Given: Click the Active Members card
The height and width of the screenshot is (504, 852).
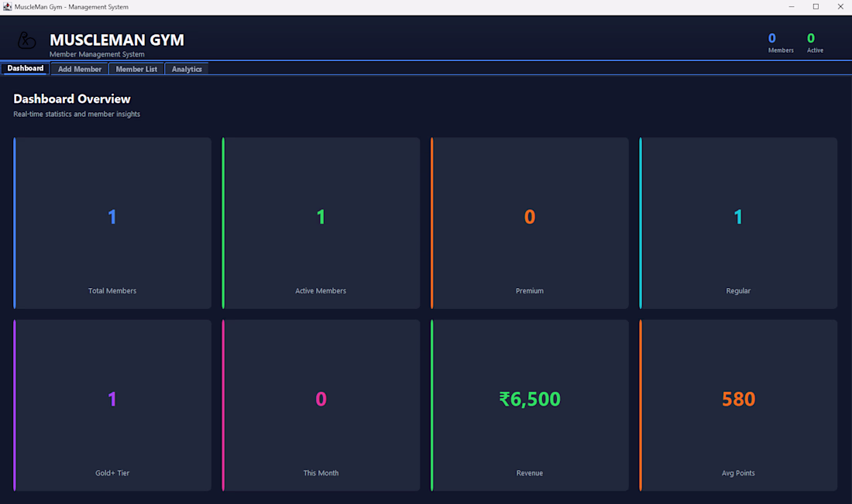Looking at the screenshot, I should point(321,223).
